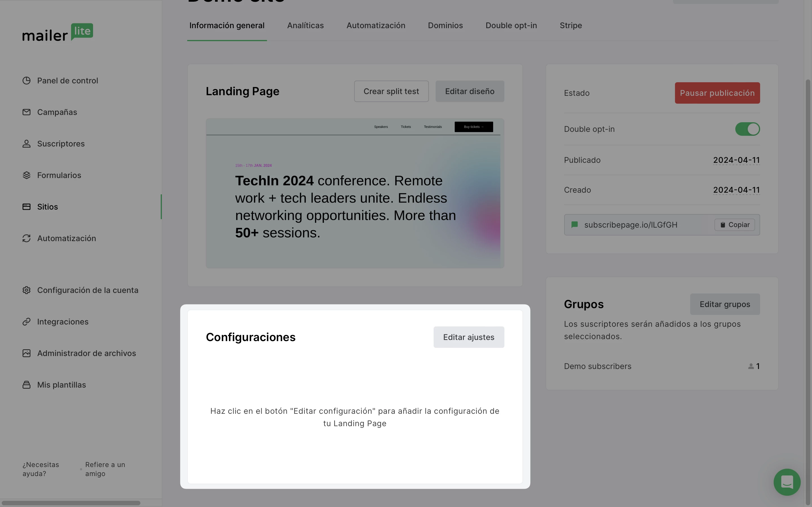Switch to the Analíticas tab

(x=305, y=25)
